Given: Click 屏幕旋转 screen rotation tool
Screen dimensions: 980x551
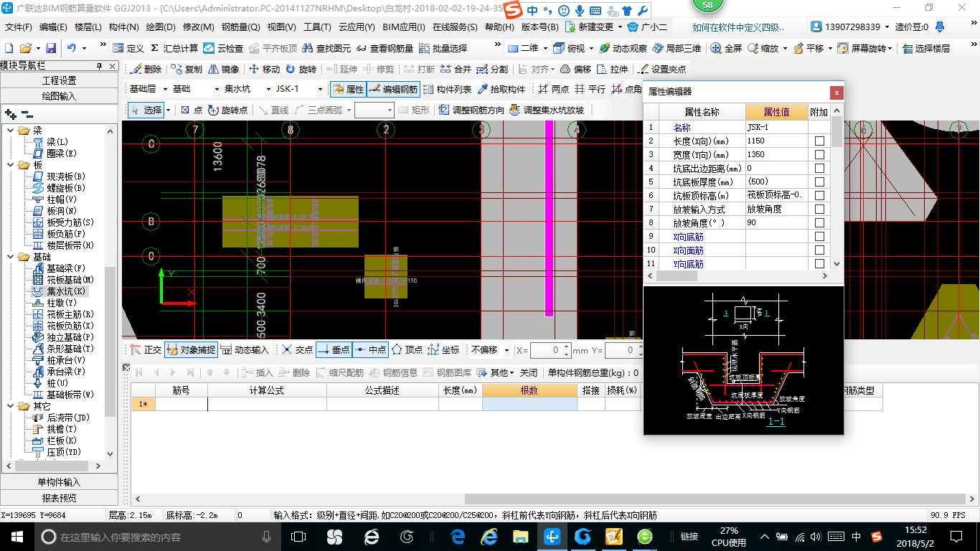Looking at the screenshot, I should [x=864, y=48].
